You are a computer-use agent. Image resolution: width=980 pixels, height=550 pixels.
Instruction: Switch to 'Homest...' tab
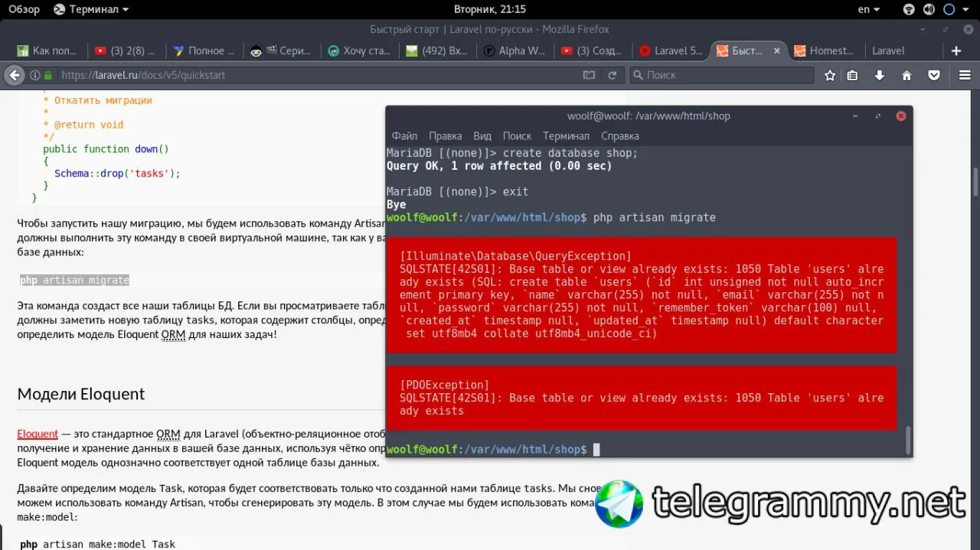825,50
